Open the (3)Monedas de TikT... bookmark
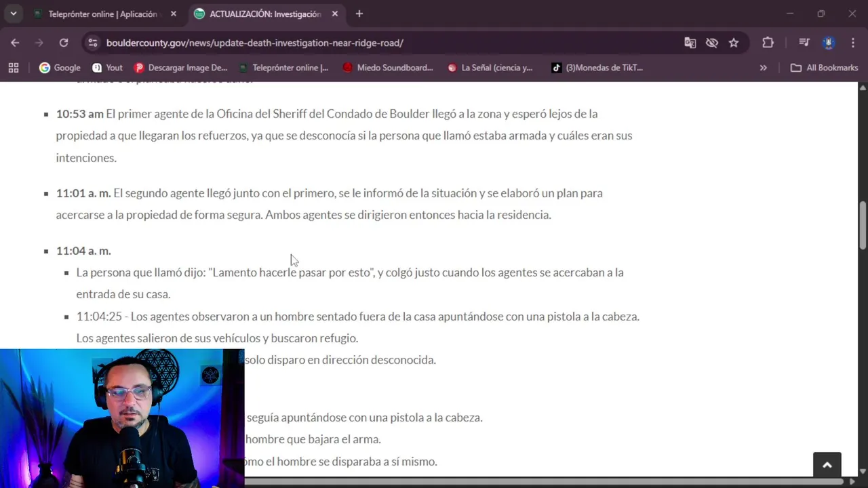This screenshot has height=488, width=868. [x=597, y=68]
